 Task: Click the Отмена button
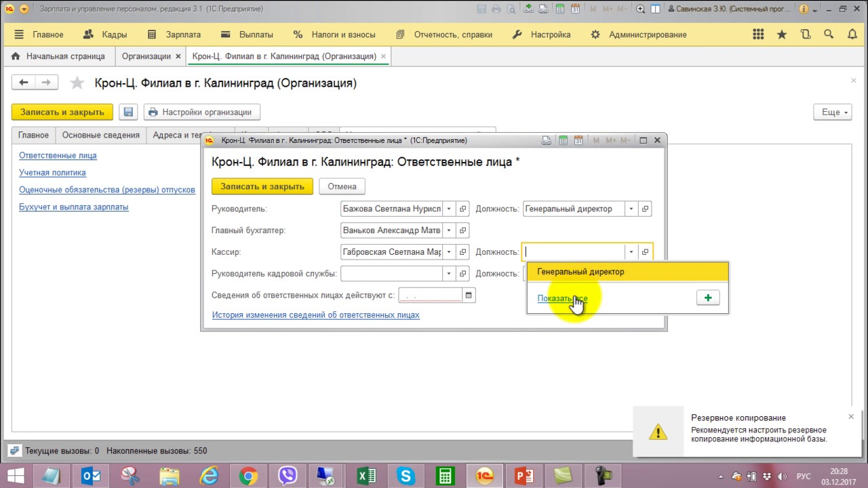pyautogui.click(x=342, y=186)
